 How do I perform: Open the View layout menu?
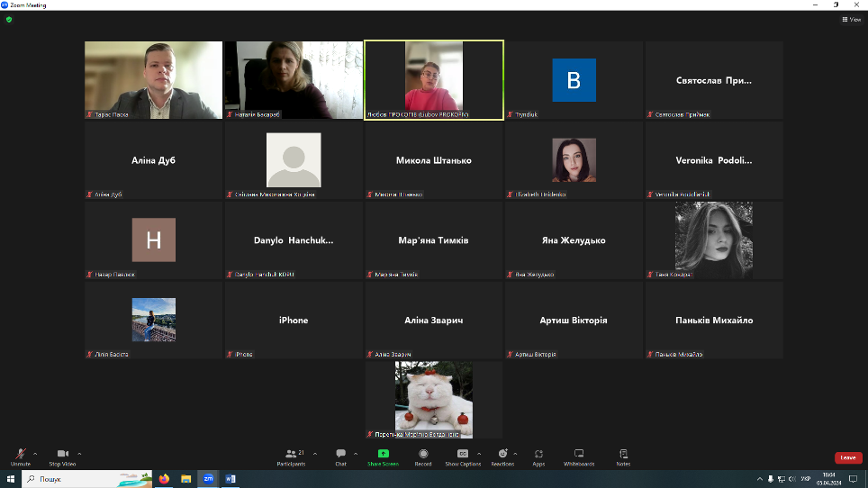(851, 19)
